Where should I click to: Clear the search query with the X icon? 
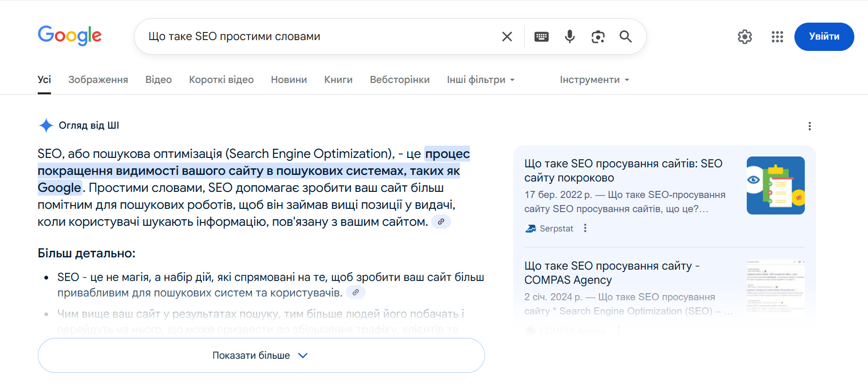[507, 37]
